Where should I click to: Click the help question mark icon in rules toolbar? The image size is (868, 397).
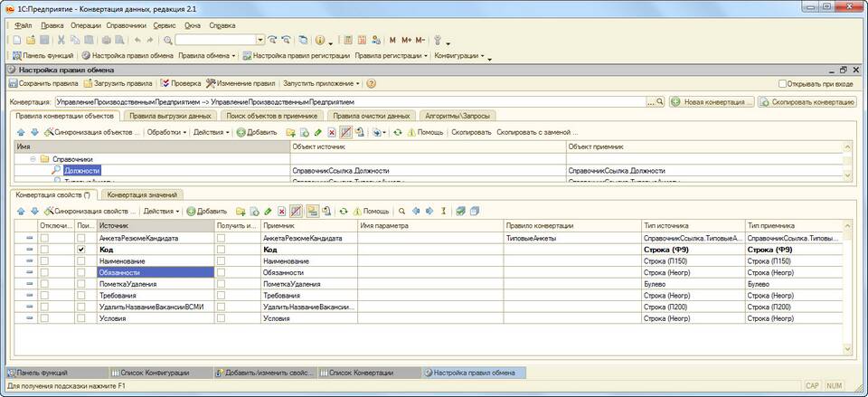[371, 83]
